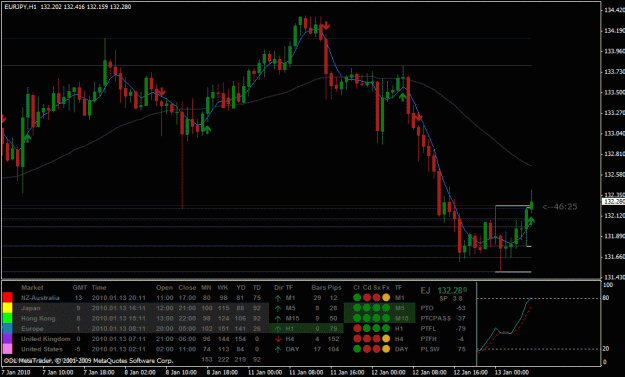
Task: Click the United States market name
Action: click(x=42, y=349)
